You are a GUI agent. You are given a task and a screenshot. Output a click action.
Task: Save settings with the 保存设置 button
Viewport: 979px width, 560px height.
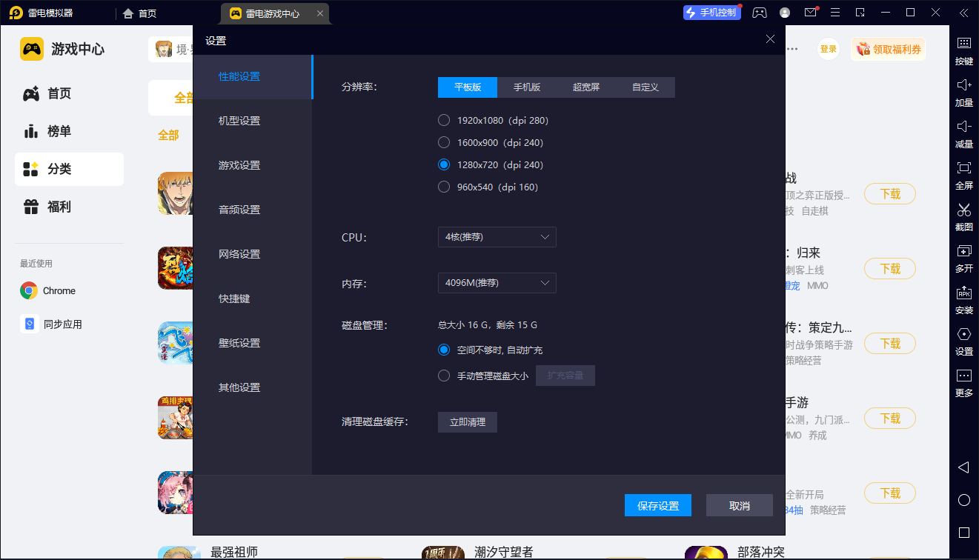[x=657, y=505]
